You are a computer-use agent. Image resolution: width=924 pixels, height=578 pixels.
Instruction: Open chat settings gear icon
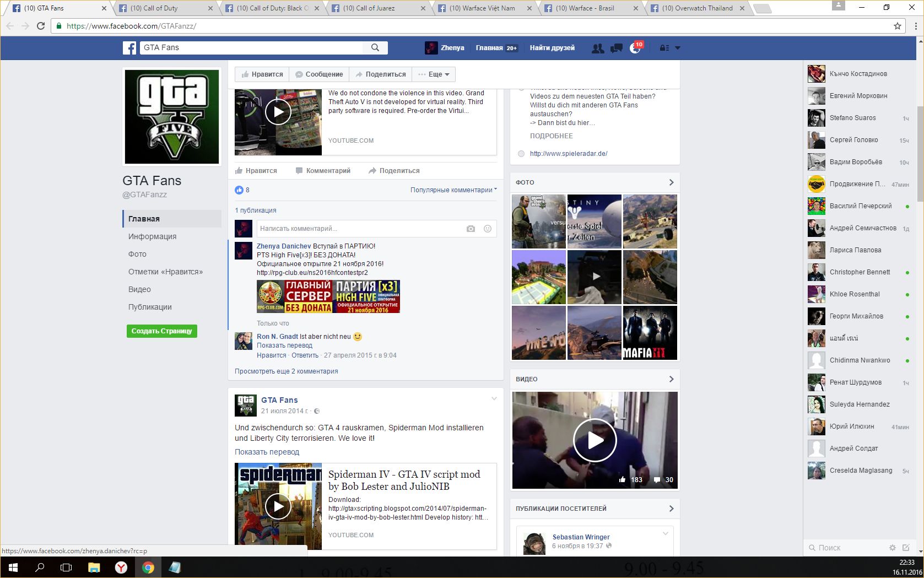pos(893,548)
